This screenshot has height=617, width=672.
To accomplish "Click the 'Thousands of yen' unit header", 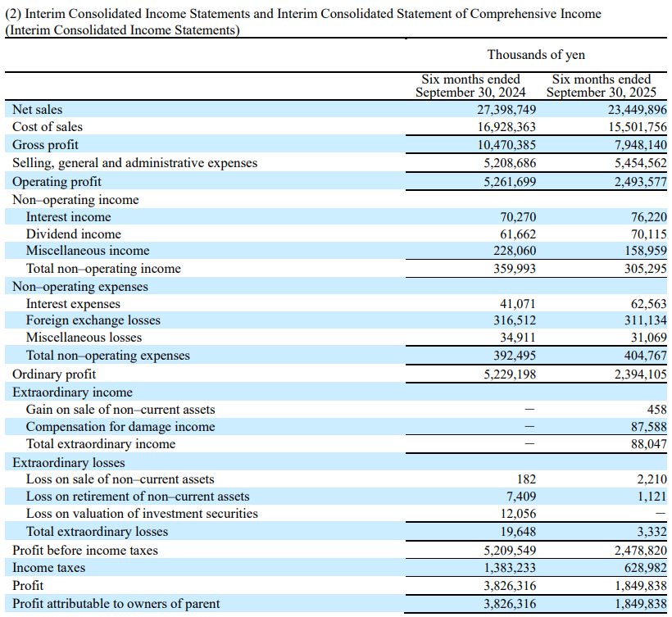I will tap(536, 54).
